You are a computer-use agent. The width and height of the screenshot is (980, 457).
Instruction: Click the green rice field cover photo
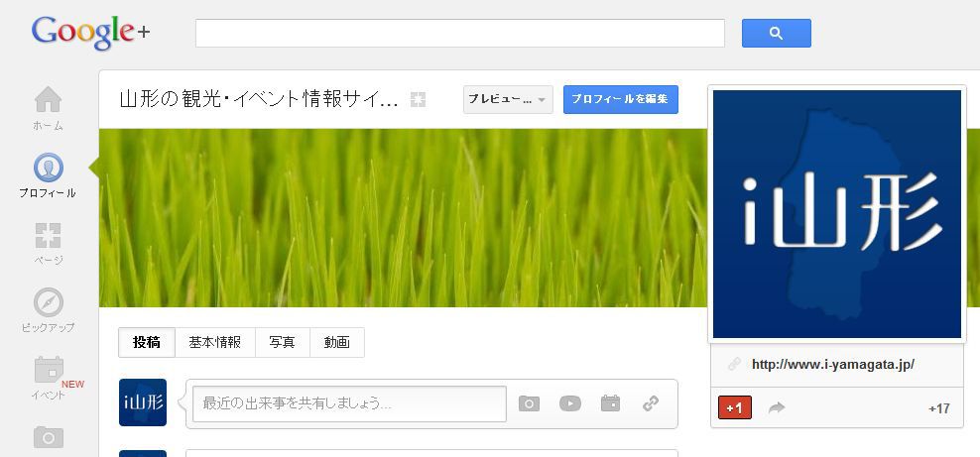tap(403, 218)
